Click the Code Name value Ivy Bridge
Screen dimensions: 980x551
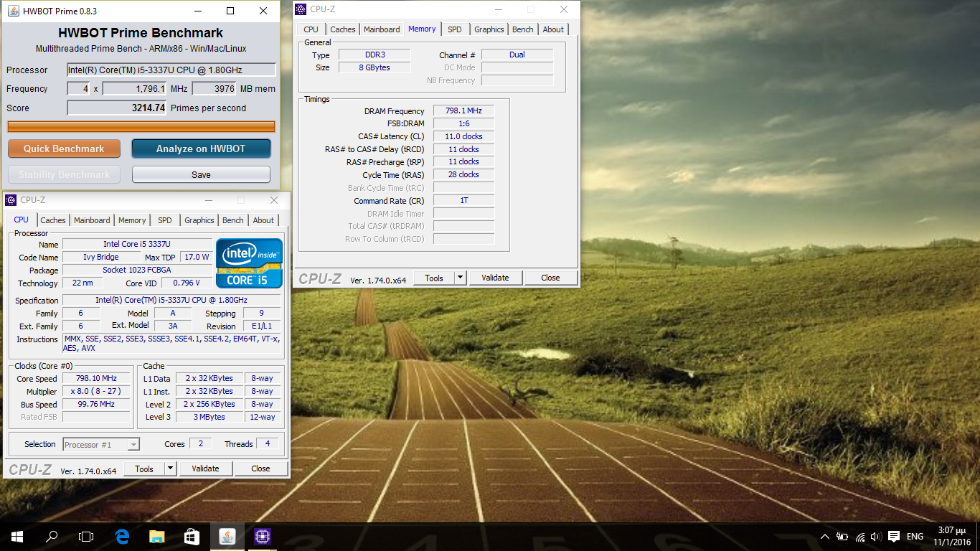[101, 257]
